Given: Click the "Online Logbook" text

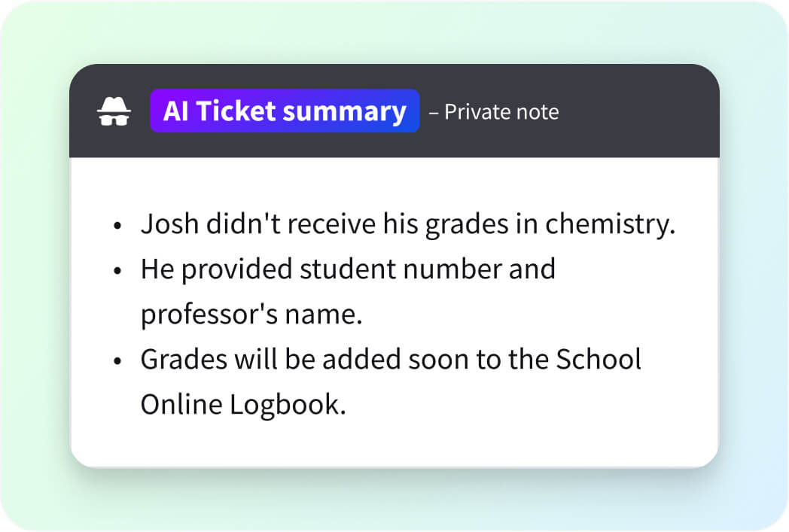Looking at the screenshot, I should [x=243, y=404].
